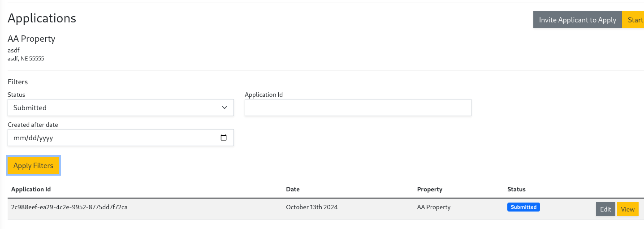Click the Status column header in table

[x=516, y=189]
